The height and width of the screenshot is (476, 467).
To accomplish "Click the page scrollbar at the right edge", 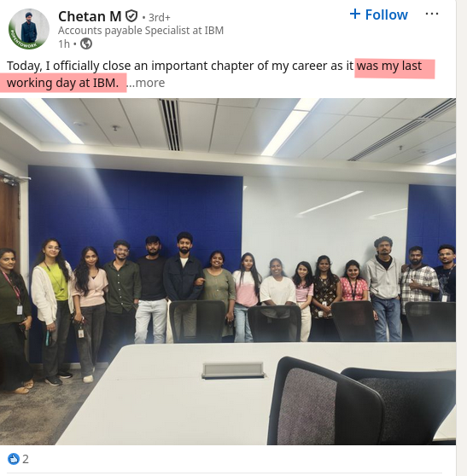I will [462, 238].
